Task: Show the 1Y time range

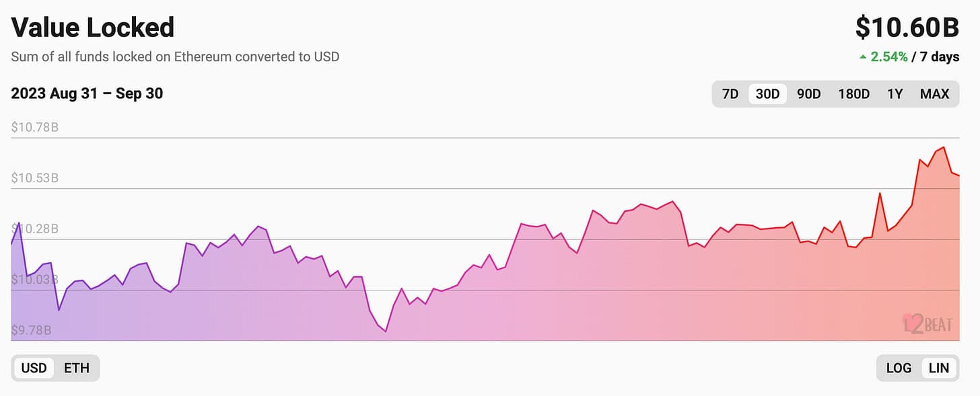Action: tap(895, 94)
